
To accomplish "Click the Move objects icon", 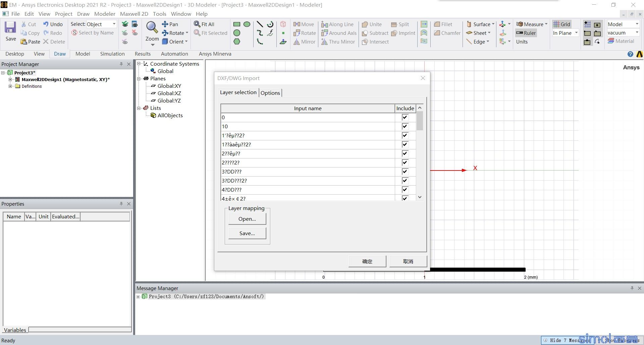I will [304, 24].
